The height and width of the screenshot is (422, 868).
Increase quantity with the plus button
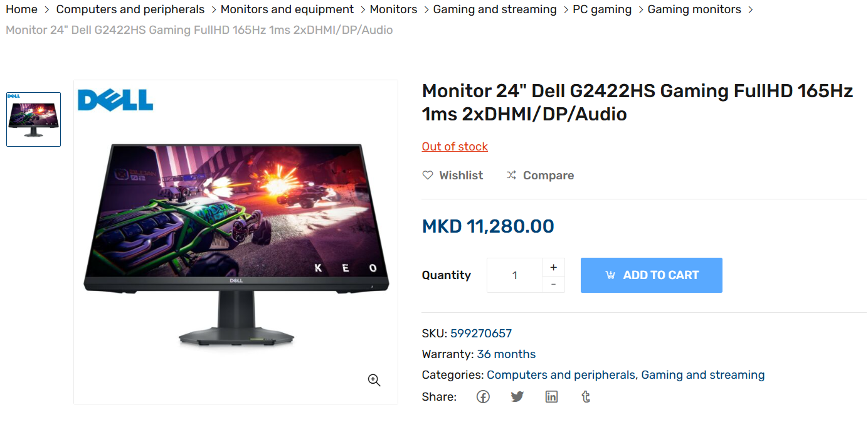pos(553,267)
